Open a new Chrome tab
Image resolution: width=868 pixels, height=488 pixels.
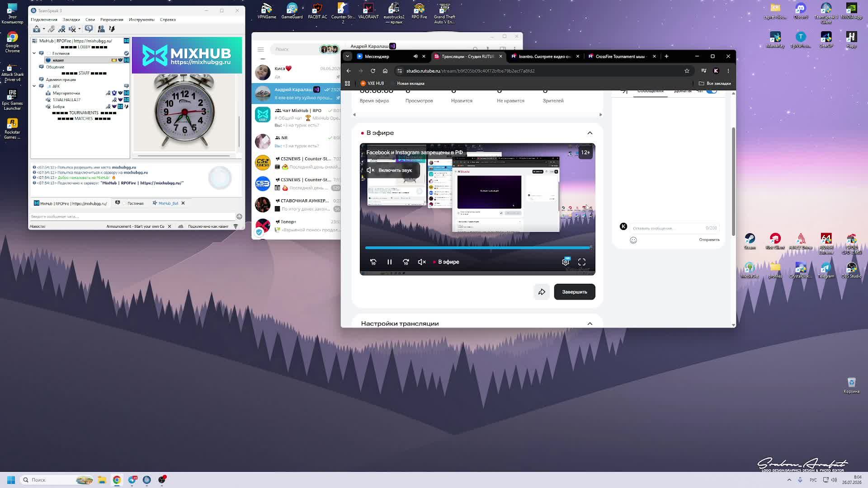666,56
